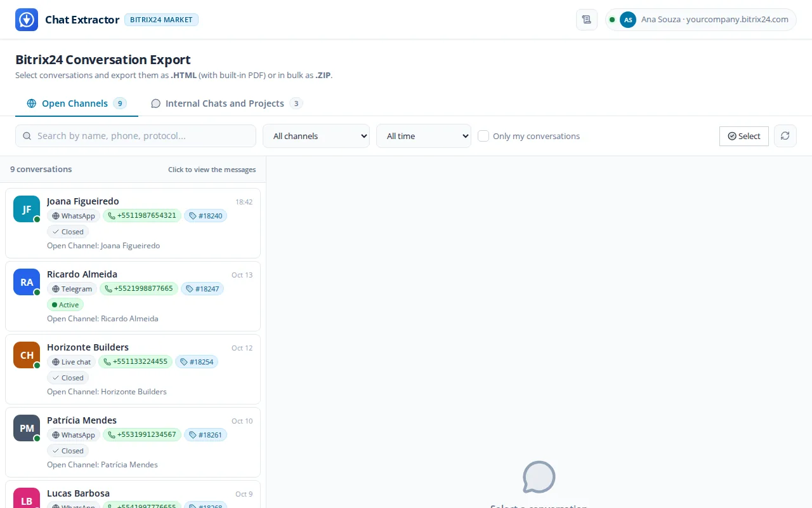The image size is (812, 508).
Task: Click phone tag +551133224455
Action: tap(135, 362)
